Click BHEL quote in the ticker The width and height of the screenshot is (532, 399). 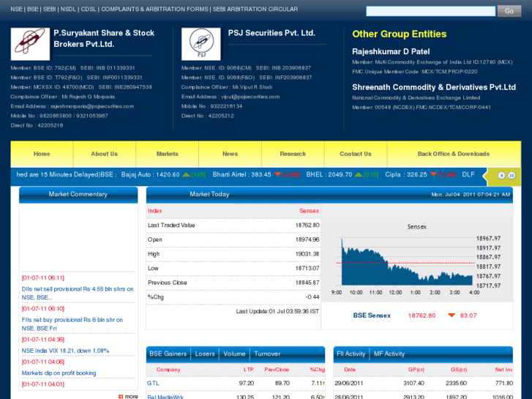[329, 174]
